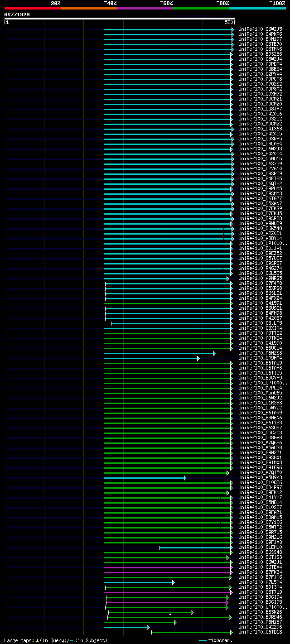Click the UniRef100_Q2PYX4 label
Screen dimensions: 290x644
[260, 74]
